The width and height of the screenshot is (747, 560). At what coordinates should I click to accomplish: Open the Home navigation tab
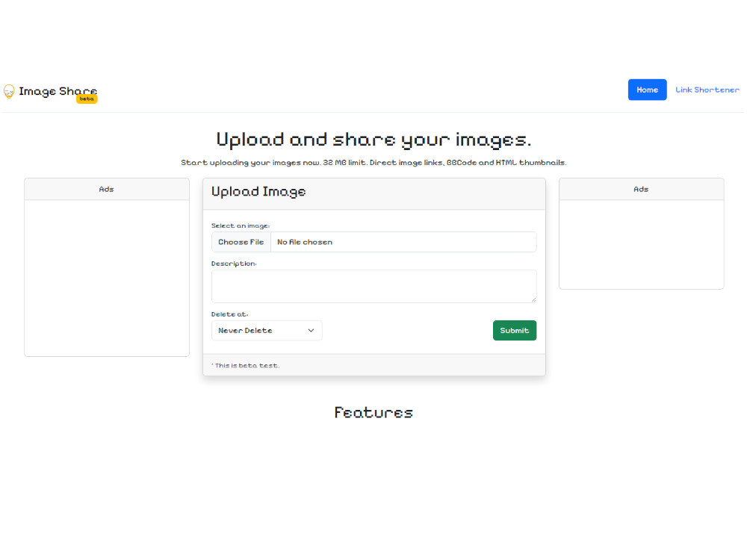(647, 90)
